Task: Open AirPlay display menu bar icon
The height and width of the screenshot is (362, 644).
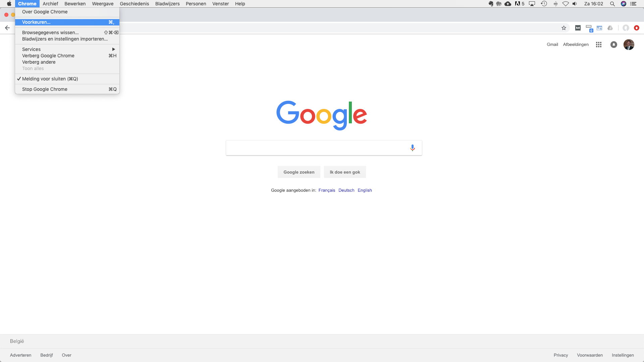Action: (x=532, y=4)
